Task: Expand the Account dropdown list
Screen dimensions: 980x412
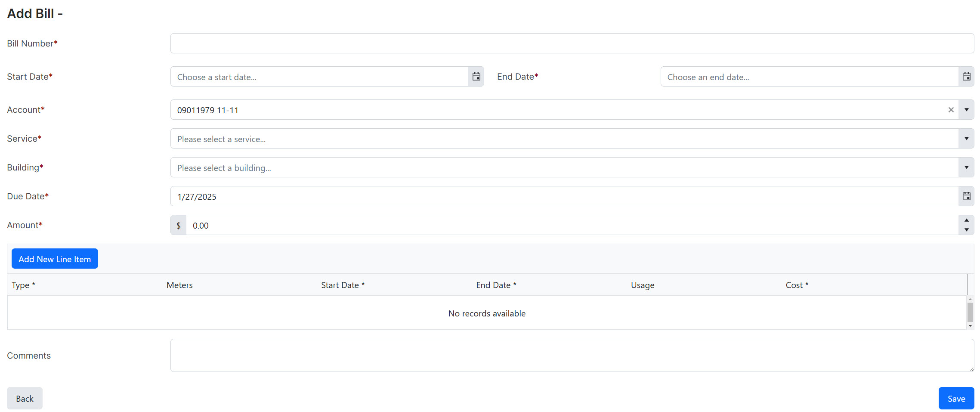Action: point(966,110)
